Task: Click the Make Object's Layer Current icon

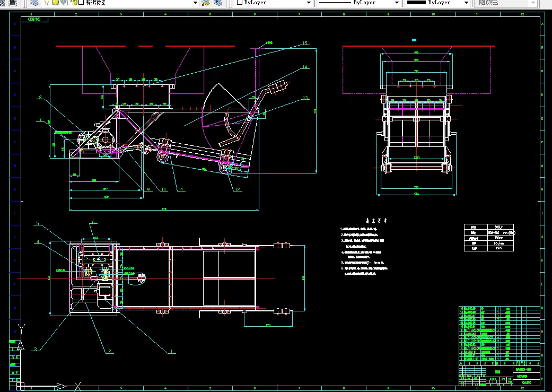Action: [x=206, y=3]
